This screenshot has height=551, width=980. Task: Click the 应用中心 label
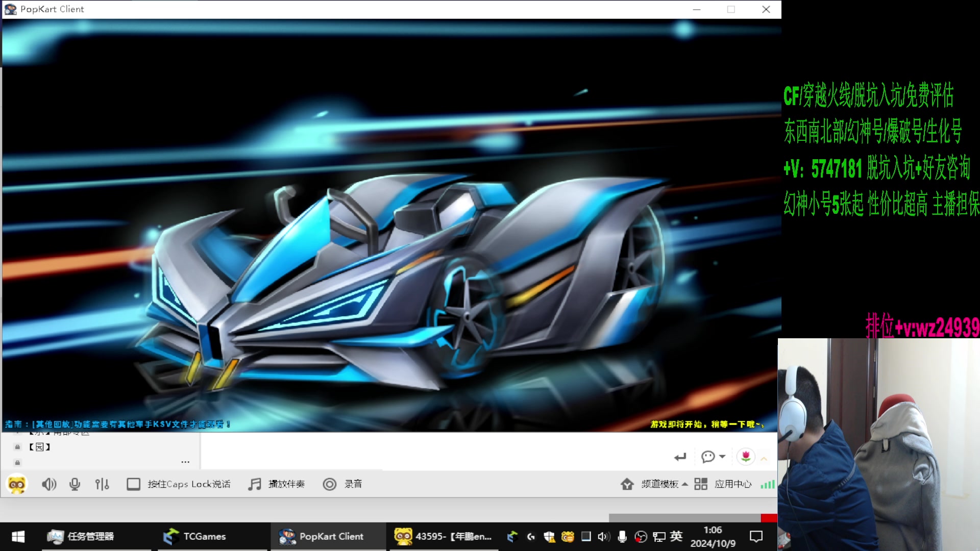(733, 484)
